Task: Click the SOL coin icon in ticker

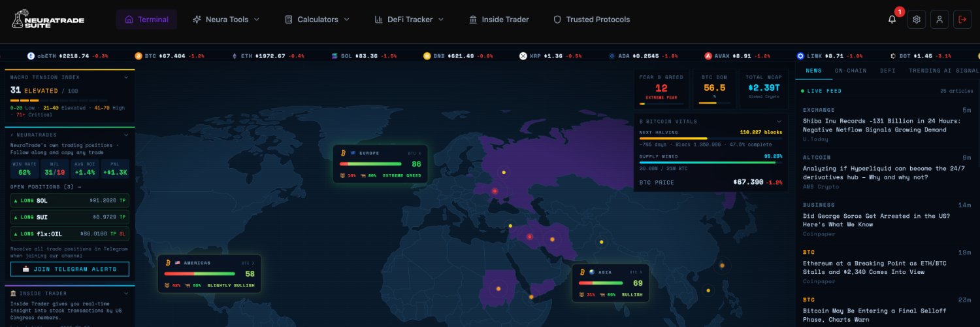Action: click(335, 56)
